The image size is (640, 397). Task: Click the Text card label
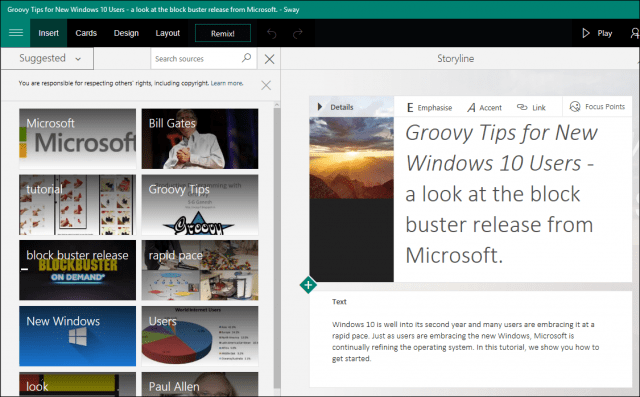339,302
